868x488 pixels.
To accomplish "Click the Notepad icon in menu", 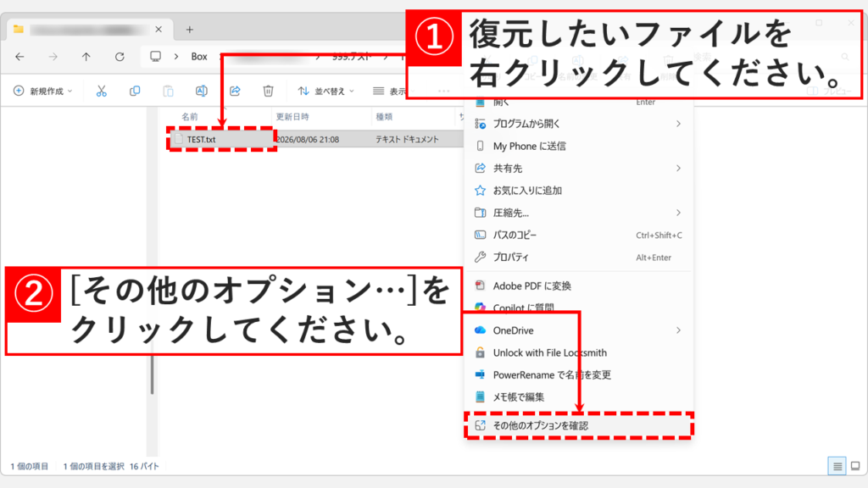I will (x=480, y=396).
